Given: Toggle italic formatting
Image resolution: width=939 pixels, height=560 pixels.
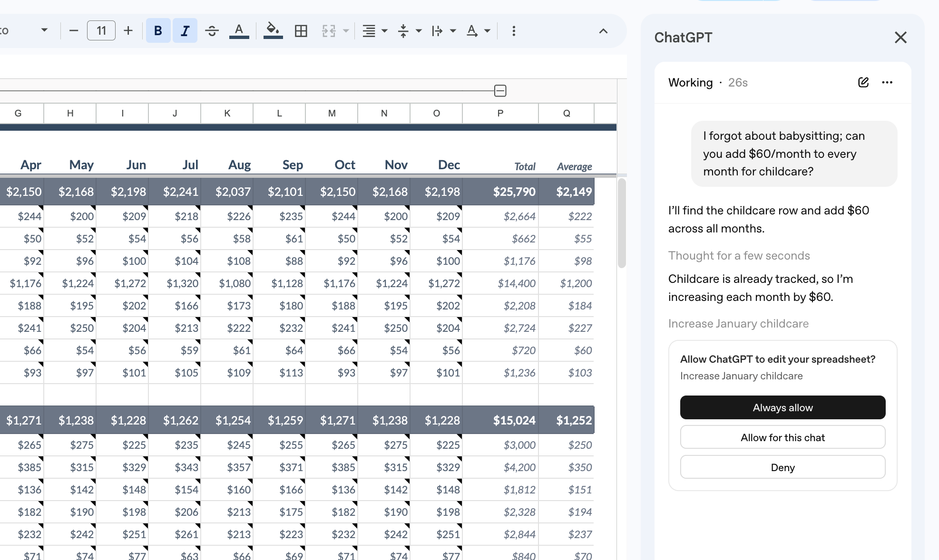Looking at the screenshot, I should tap(185, 31).
